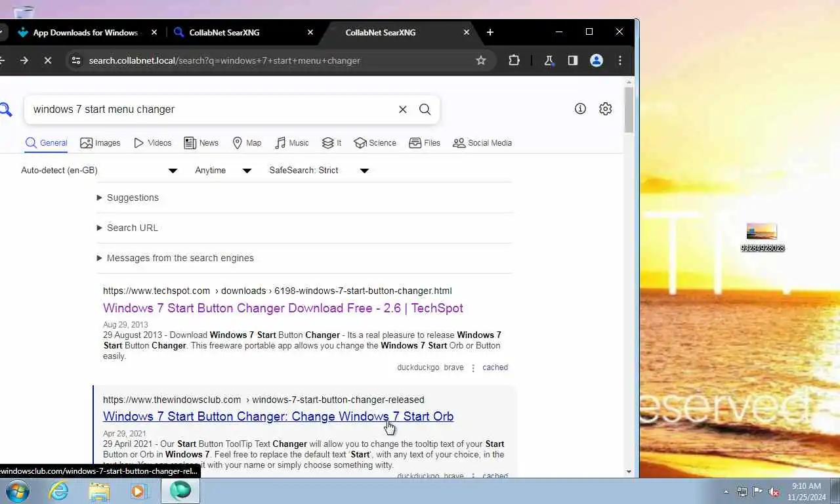Expand the Search URL section

coord(127,228)
